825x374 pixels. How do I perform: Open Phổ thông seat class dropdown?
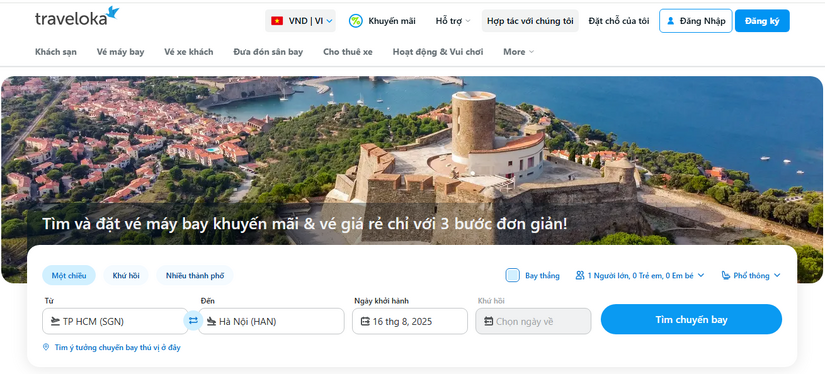click(x=751, y=275)
